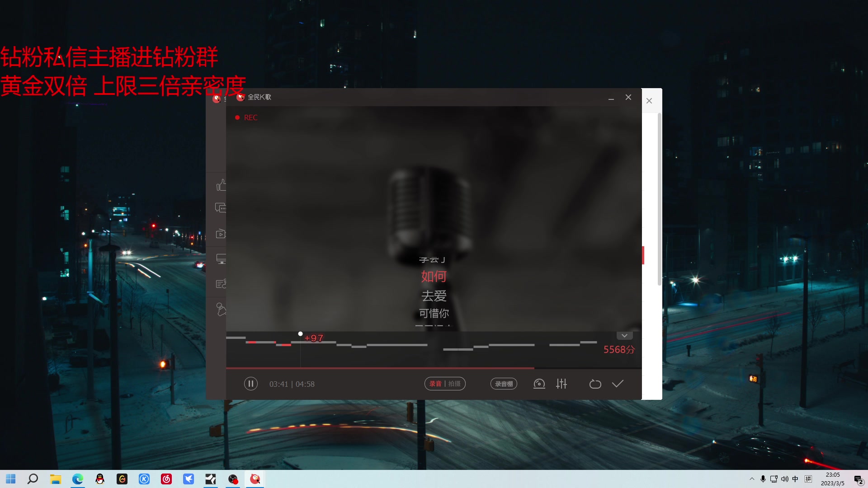Click the thumbs-up icon in sidebar
Image resolution: width=868 pixels, height=488 pixels.
(x=221, y=185)
